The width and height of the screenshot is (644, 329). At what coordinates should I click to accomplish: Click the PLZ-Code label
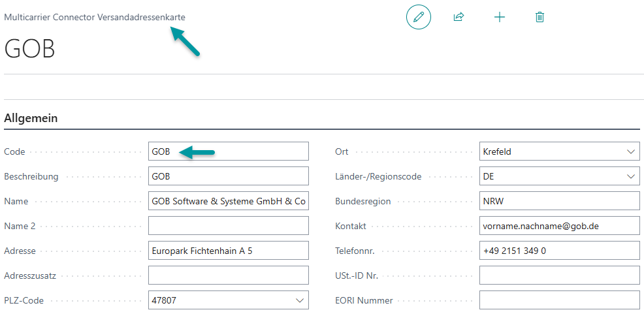24,301
